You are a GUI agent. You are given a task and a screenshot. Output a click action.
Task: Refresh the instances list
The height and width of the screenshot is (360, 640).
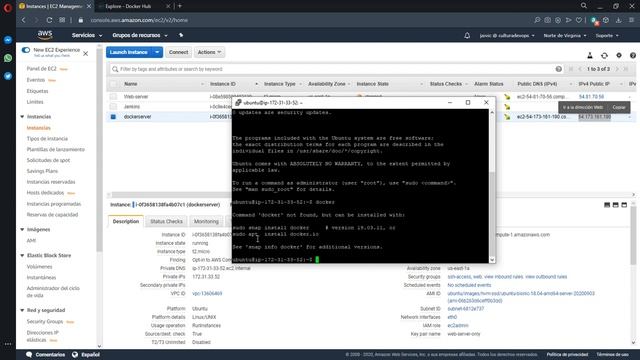(604, 55)
